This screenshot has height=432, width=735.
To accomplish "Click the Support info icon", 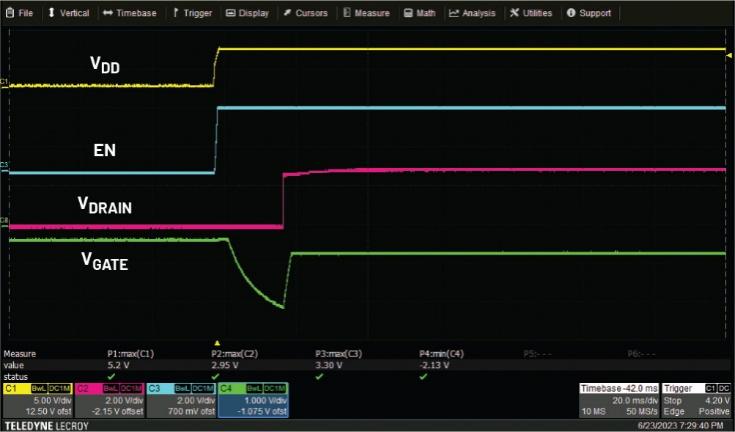I will click(570, 13).
